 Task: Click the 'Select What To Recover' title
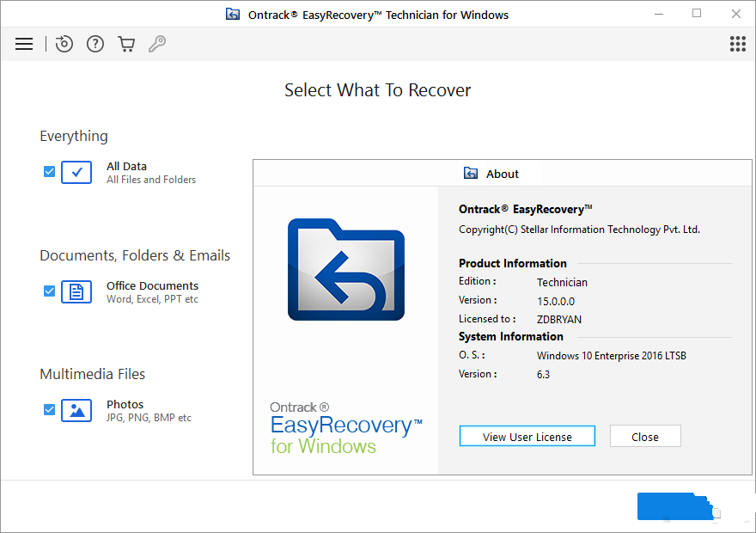[x=377, y=90]
